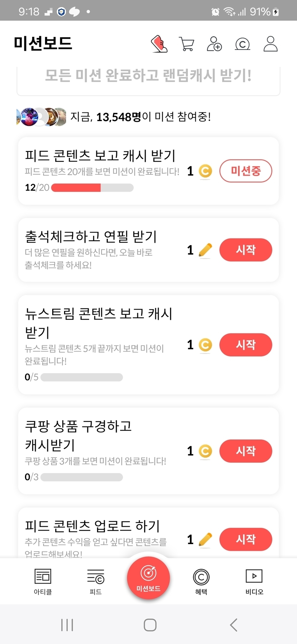Go to the 비디오 tab
This screenshot has width=297, height=644.
pos(254,581)
